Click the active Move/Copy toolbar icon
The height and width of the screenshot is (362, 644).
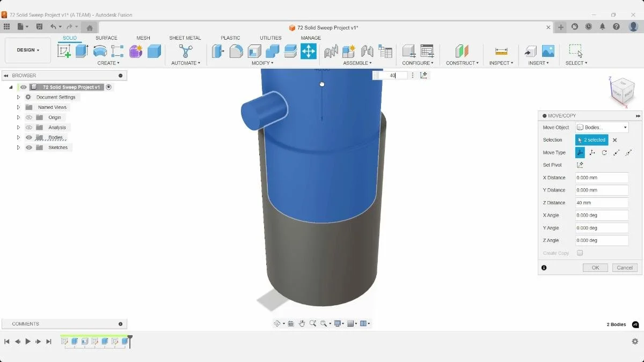(x=309, y=51)
